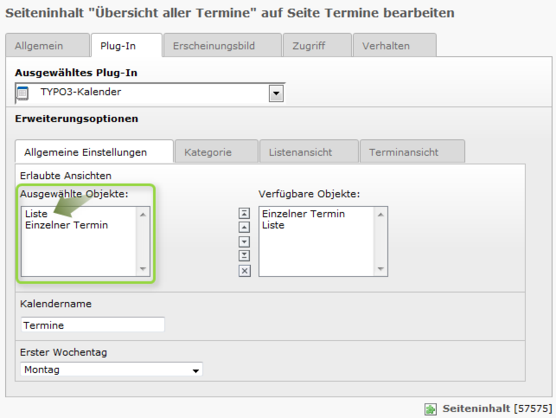
Task: Click the Seiteninhalt [57575] label
Action: [x=497, y=408]
